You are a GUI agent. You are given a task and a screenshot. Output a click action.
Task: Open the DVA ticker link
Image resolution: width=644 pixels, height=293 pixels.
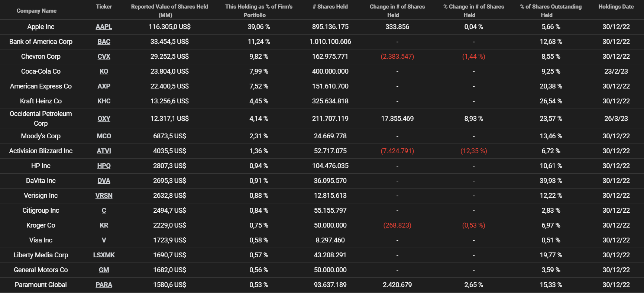(x=104, y=181)
